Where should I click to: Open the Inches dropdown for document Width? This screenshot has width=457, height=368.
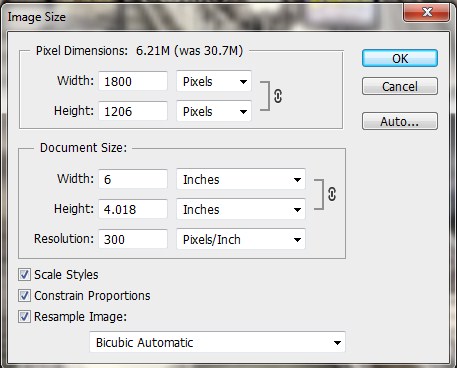click(241, 179)
